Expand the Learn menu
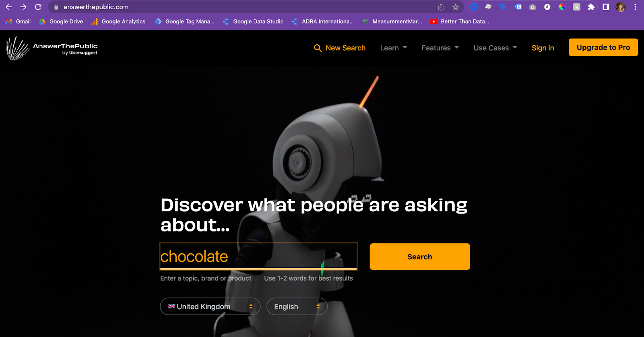The image size is (644, 337). coord(393,48)
